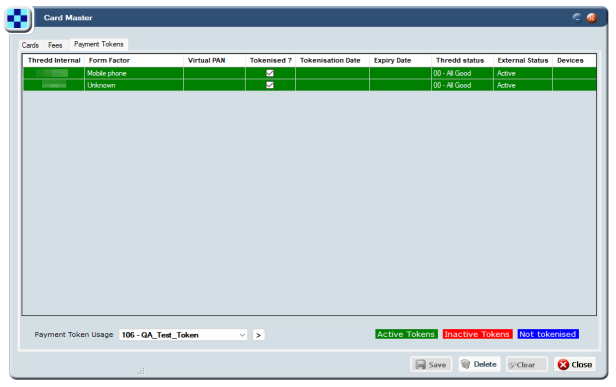Viewport: 616px width, 387px height.
Task: Open the Payment Tokens tab
Action: [x=99, y=44]
